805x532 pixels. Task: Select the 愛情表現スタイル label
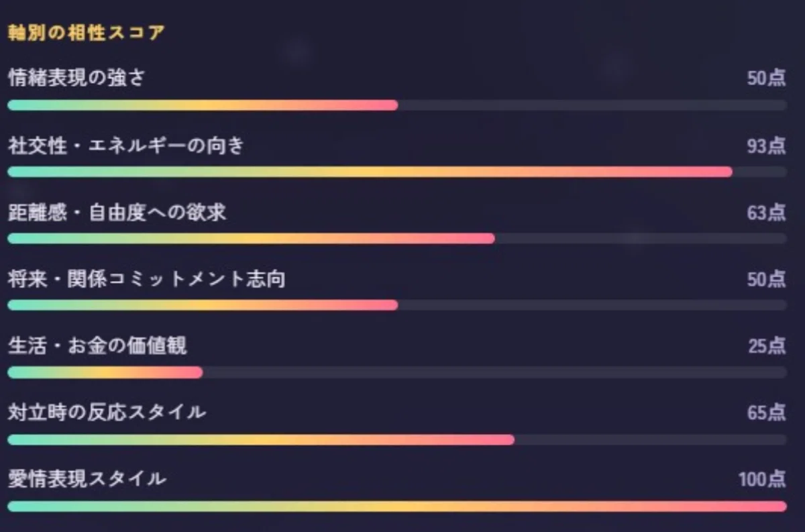coord(87,479)
